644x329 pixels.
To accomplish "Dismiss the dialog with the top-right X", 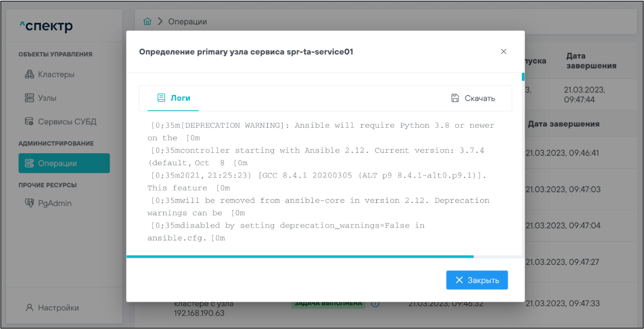I will click(504, 51).
